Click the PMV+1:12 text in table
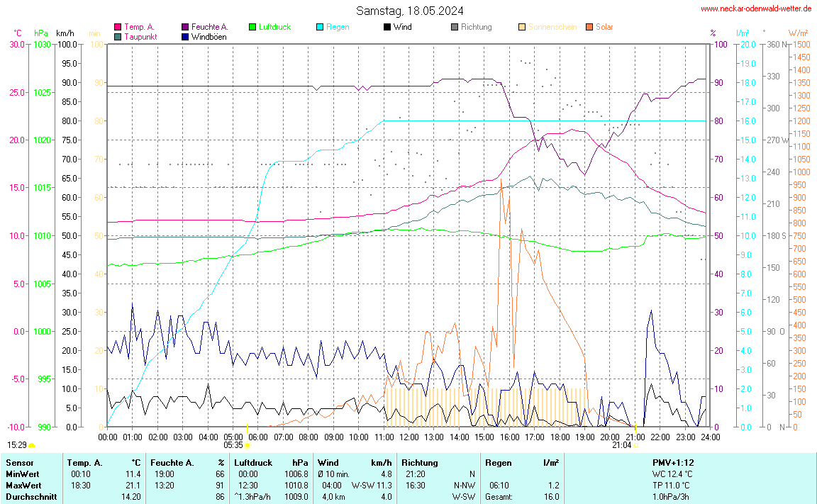This screenshot has width=817, height=504. pos(673,463)
